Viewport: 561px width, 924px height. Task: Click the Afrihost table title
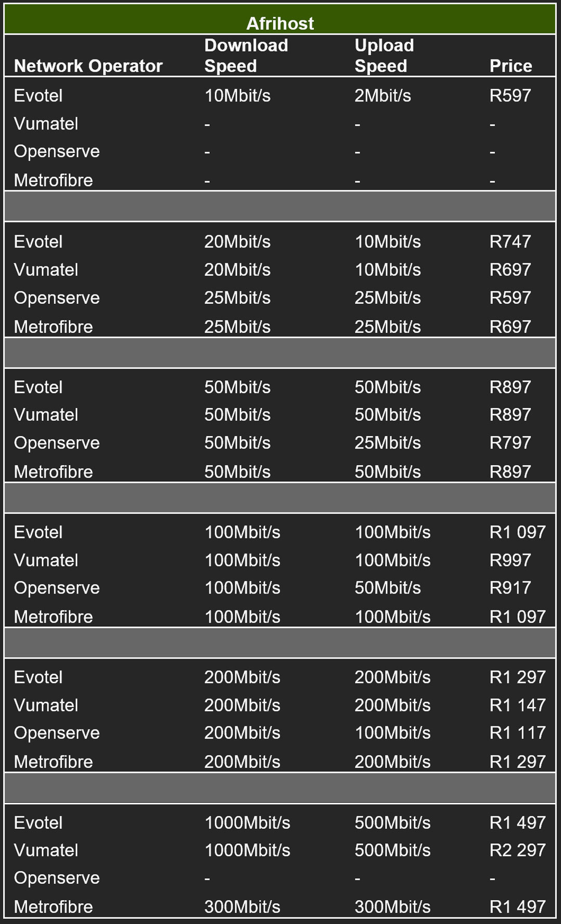[x=280, y=23]
